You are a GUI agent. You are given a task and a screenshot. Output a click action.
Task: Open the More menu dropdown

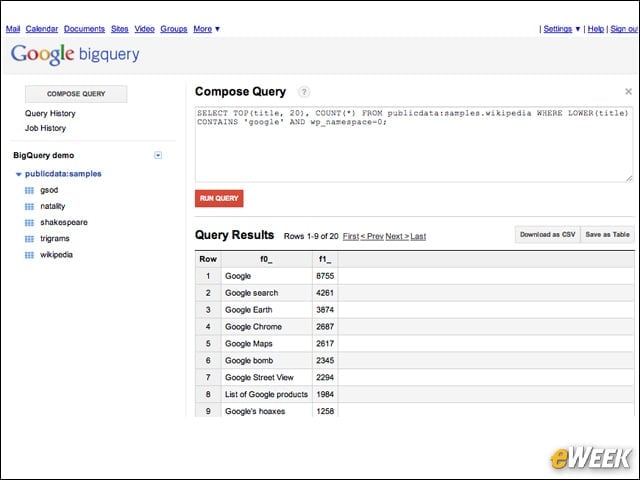click(207, 29)
